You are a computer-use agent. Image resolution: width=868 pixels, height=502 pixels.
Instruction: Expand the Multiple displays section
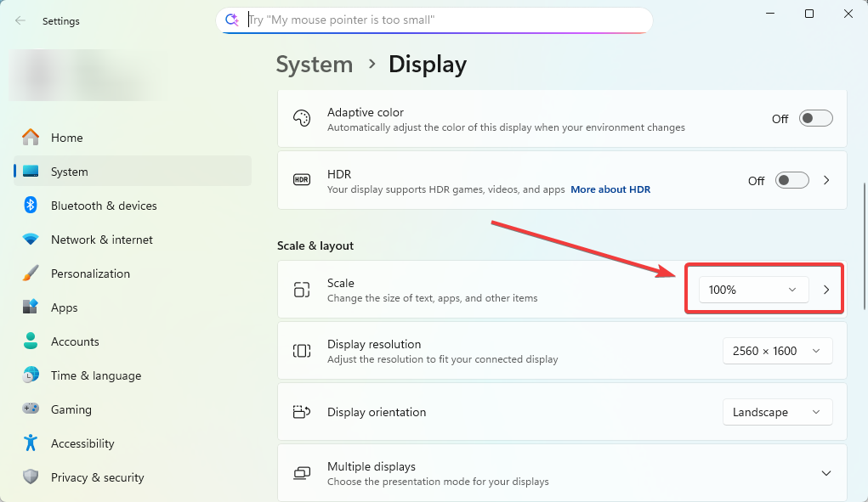coord(825,473)
